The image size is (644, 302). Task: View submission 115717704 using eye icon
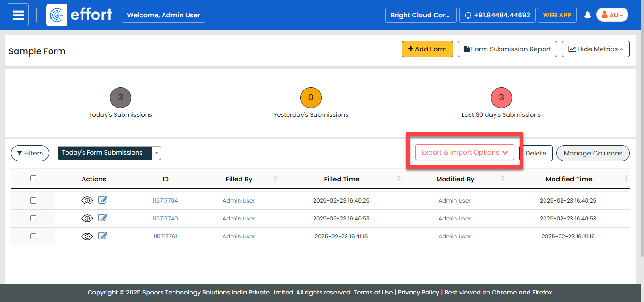pyautogui.click(x=87, y=201)
